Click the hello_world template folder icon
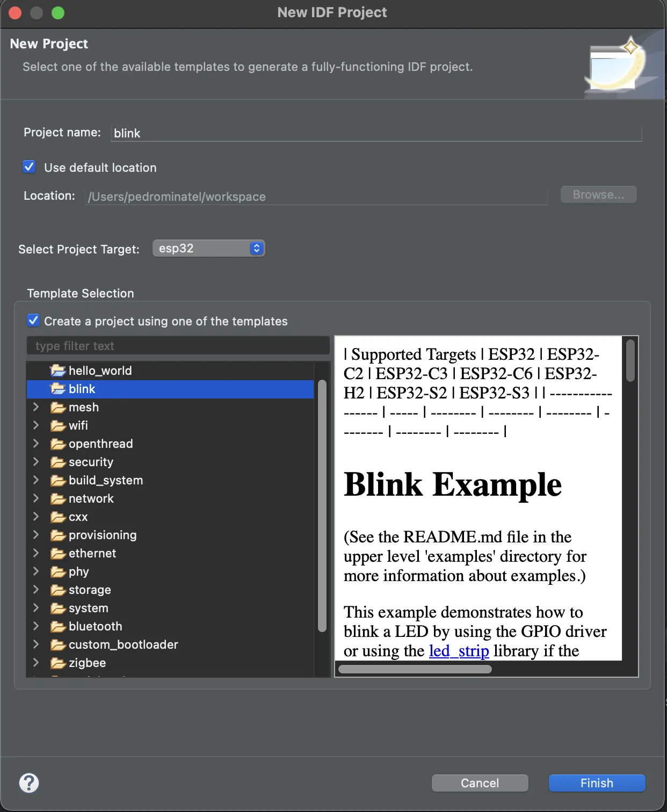The width and height of the screenshot is (667, 812). pyautogui.click(x=57, y=371)
